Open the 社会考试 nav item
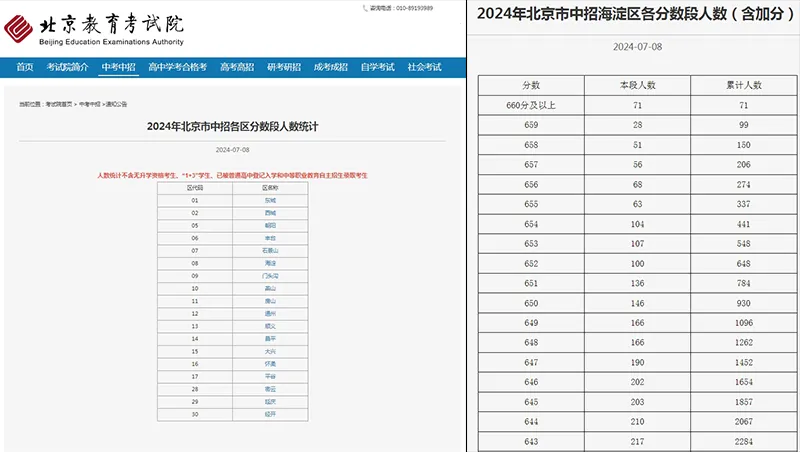The height and width of the screenshot is (452, 800). click(424, 67)
